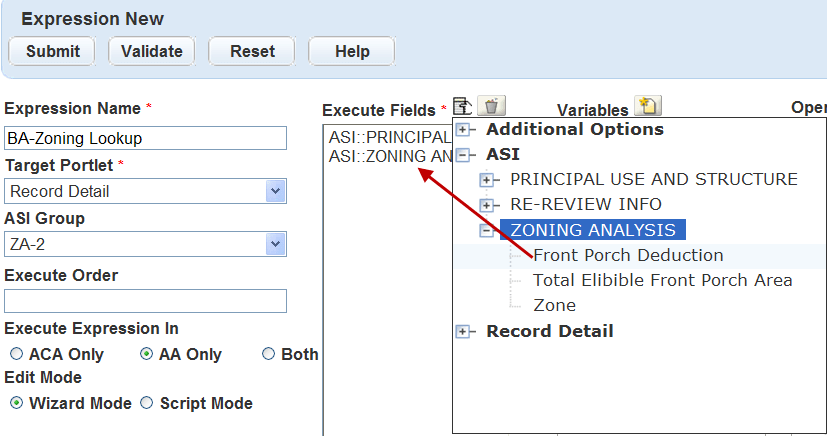Open the ASI Group dropdown
827x436 pixels.
click(x=275, y=244)
